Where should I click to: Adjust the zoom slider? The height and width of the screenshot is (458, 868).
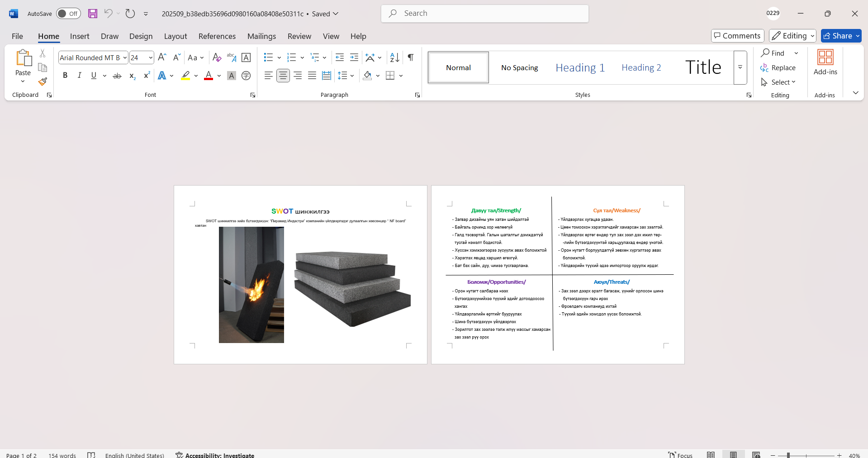(788, 455)
